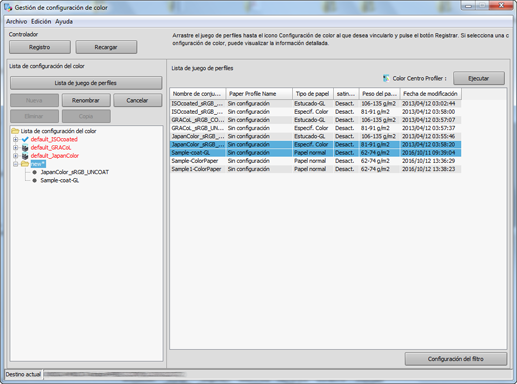Image resolution: width=517 pixels, height=384 pixels.
Task: Click the printer icon beside default_JapanColor
Action: coord(25,156)
